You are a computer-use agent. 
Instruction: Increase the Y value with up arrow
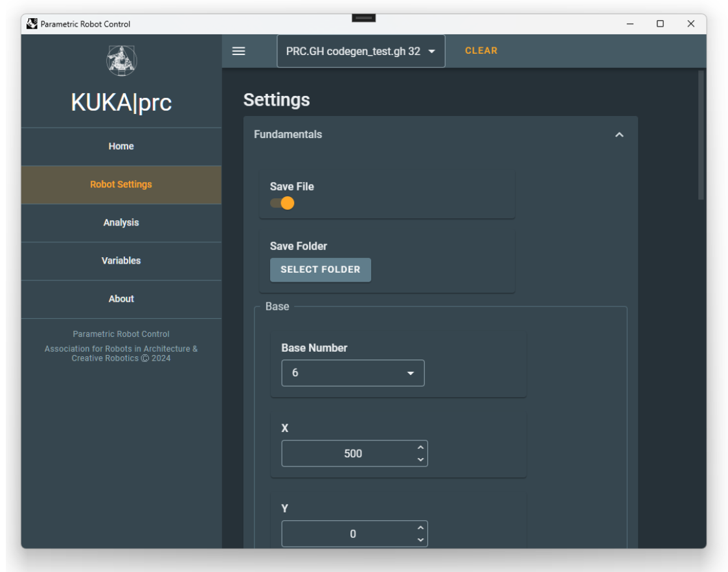click(420, 528)
